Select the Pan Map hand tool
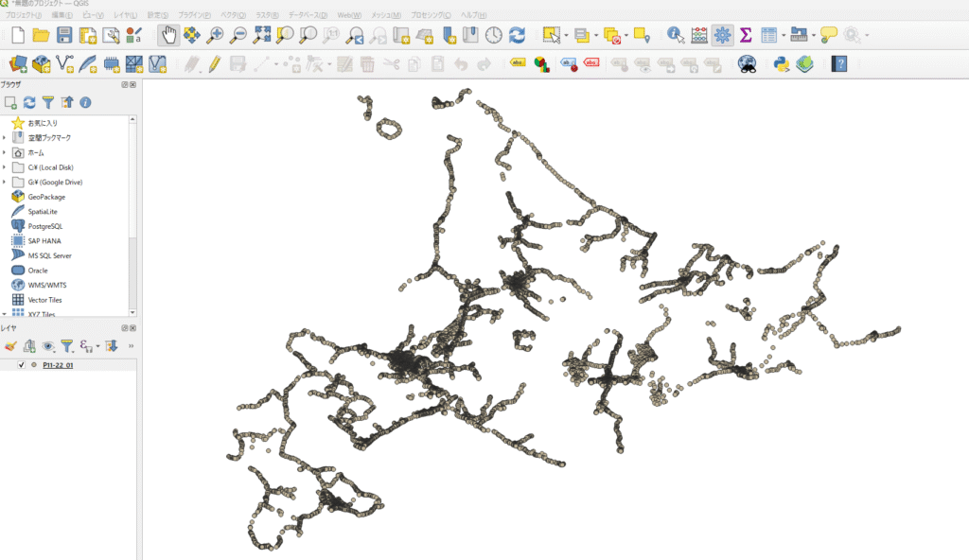The height and width of the screenshot is (560, 969). (168, 35)
